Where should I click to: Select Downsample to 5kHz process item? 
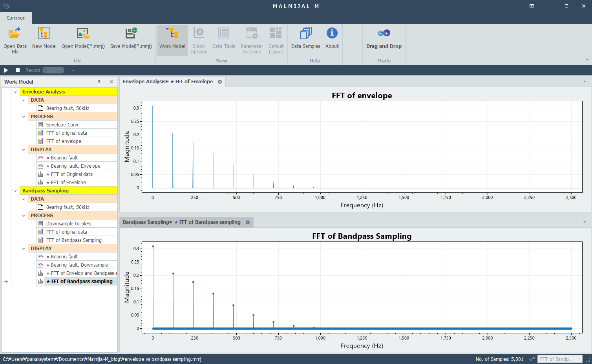click(77, 224)
